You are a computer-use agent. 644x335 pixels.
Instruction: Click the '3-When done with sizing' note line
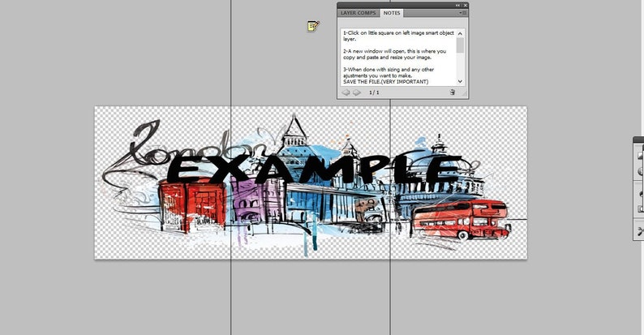389,70
